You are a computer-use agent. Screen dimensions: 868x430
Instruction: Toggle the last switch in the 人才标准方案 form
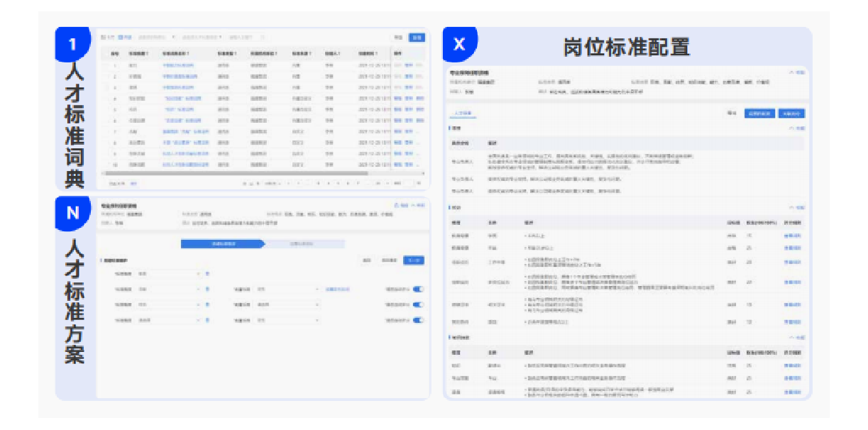point(419,320)
